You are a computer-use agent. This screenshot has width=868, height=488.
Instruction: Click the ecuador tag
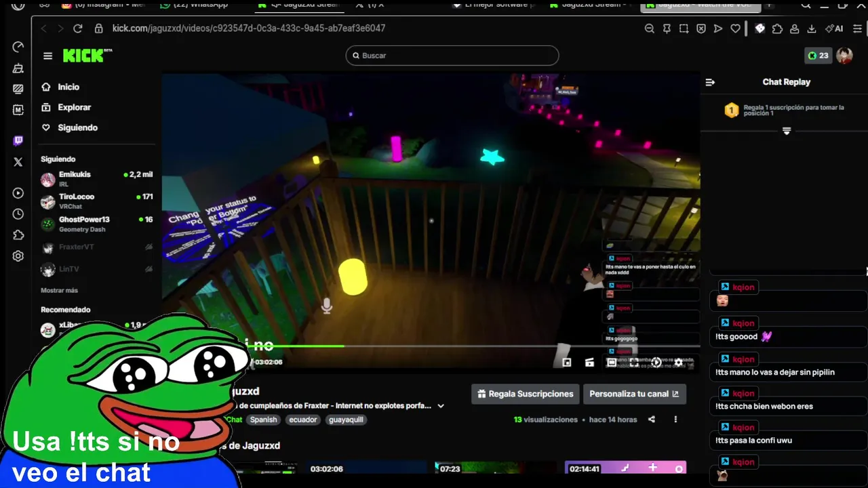(303, 420)
